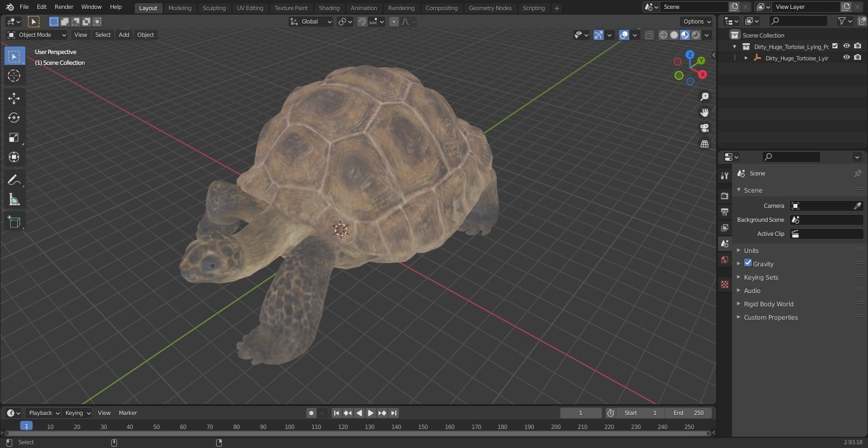868x448 pixels.
Task: Open the File menu
Action: [x=24, y=7]
